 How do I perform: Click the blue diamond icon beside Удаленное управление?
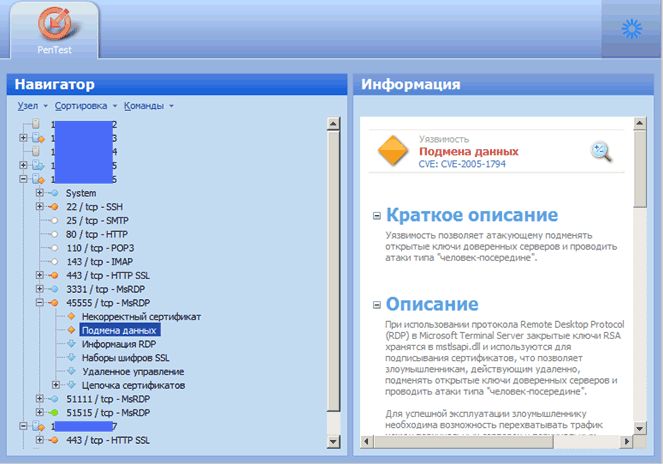pos(71,371)
